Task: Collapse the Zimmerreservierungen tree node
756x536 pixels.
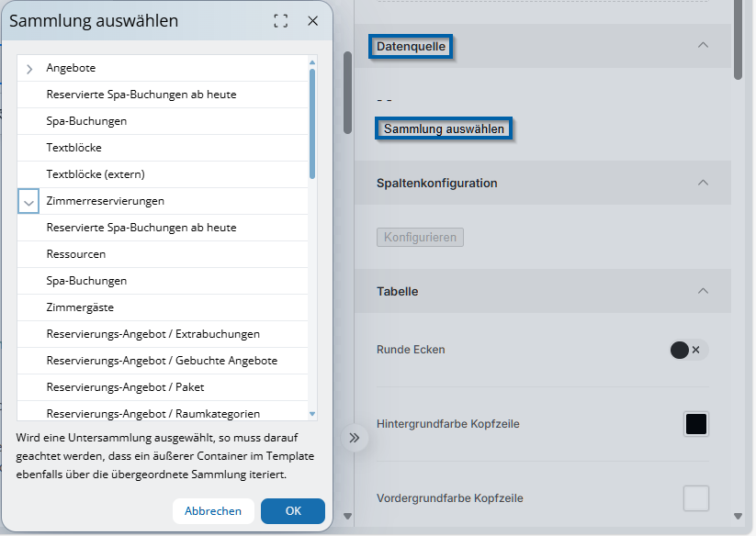Action: (29, 202)
